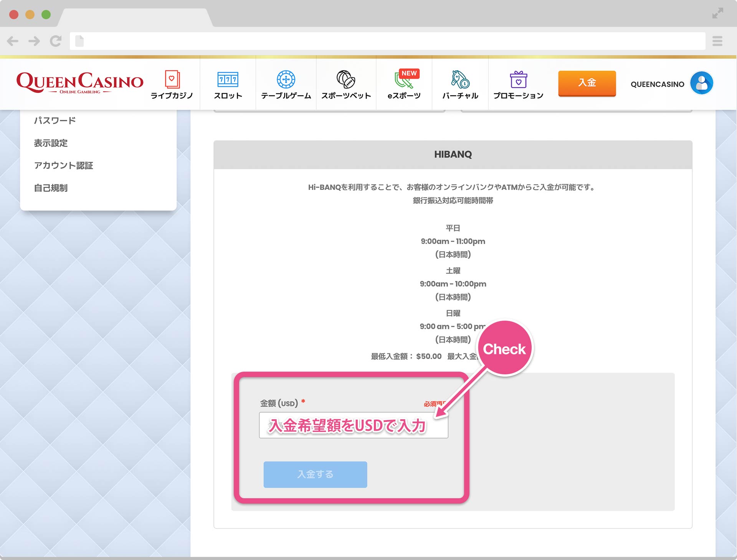Open the 表示設定 sidebar link
737x560 pixels.
pos(51,143)
